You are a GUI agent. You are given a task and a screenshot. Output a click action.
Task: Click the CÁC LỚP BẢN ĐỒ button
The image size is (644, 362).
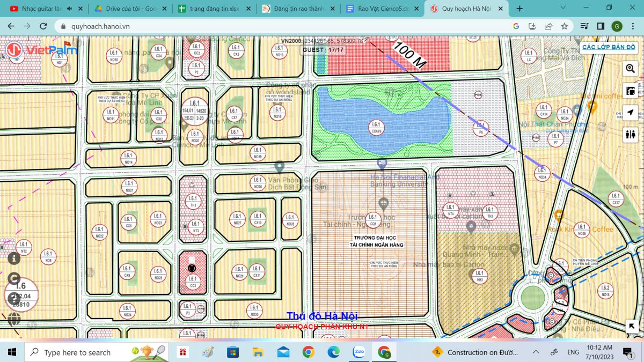click(609, 47)
